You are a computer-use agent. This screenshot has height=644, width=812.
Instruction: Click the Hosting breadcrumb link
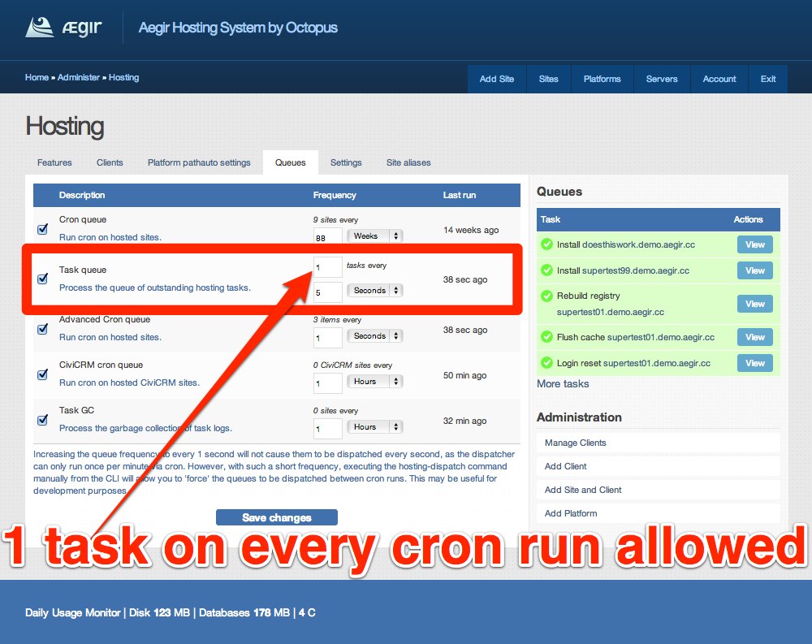pos(123,77)
